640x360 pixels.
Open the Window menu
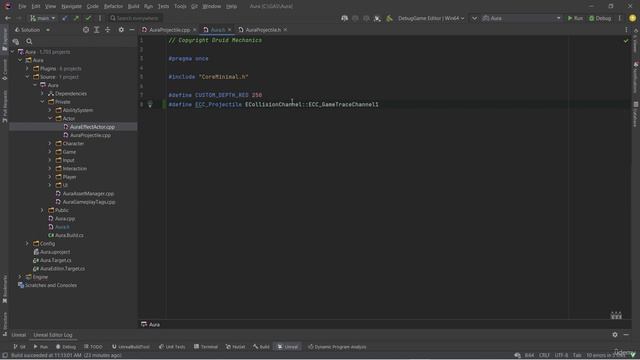211,7
